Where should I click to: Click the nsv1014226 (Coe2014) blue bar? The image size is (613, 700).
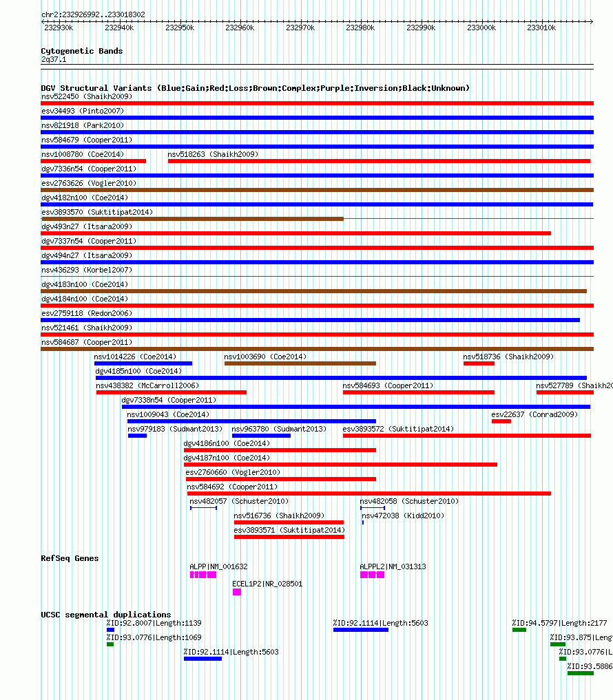(143, 363)
